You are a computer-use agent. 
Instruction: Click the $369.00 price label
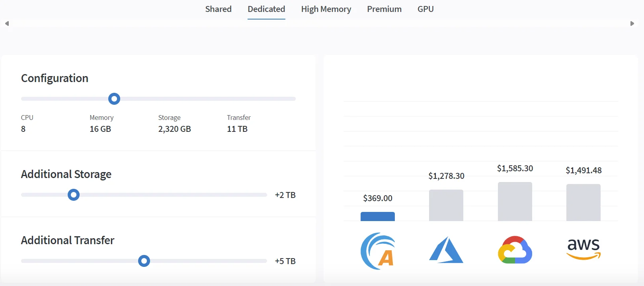378,198
